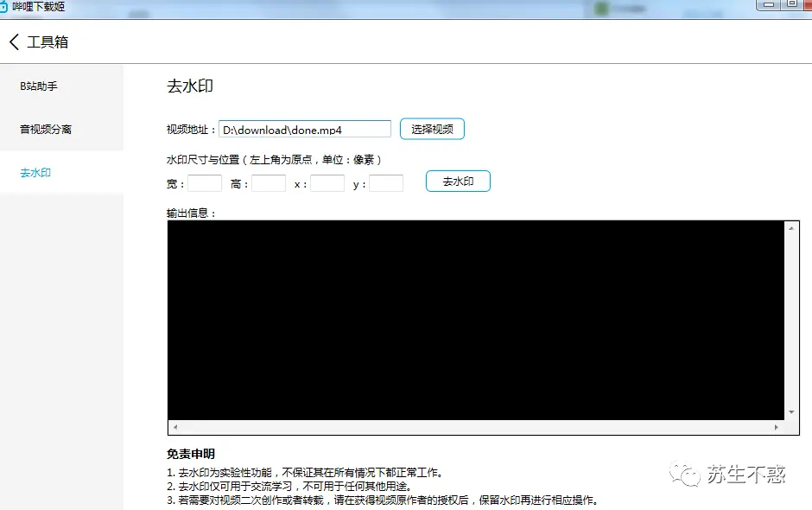Click the right arrow of horizontal scrollbar
The height and width of the screenshot is (510, 812).
(777, 426)
